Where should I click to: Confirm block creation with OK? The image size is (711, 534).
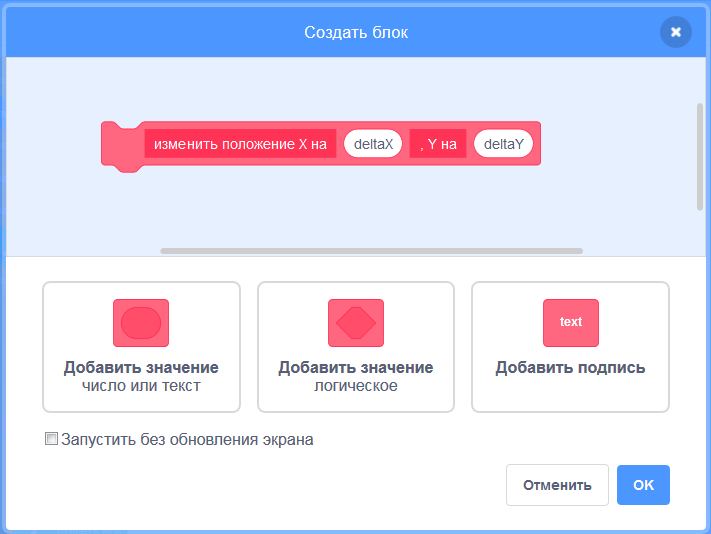(643, 485)
